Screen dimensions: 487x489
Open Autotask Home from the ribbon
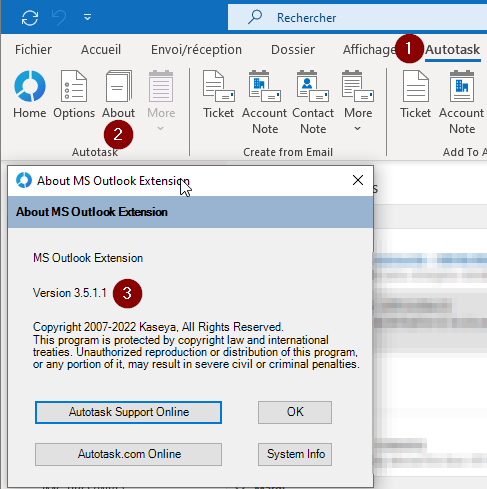tap(30, 94)
